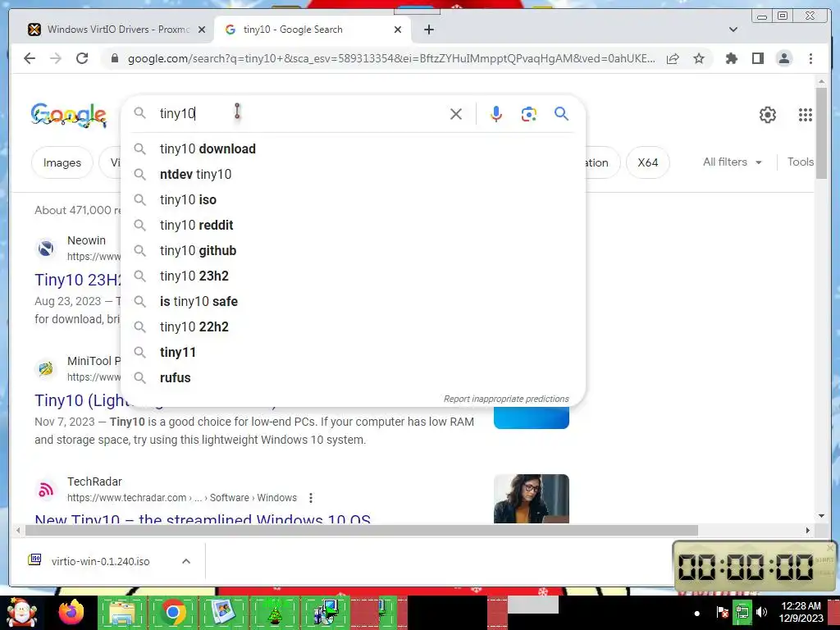Image resolution: width=840 pixels, height=630 pixels.
Task: Open the extensions puzzle icon
Action: pos(731,58)
